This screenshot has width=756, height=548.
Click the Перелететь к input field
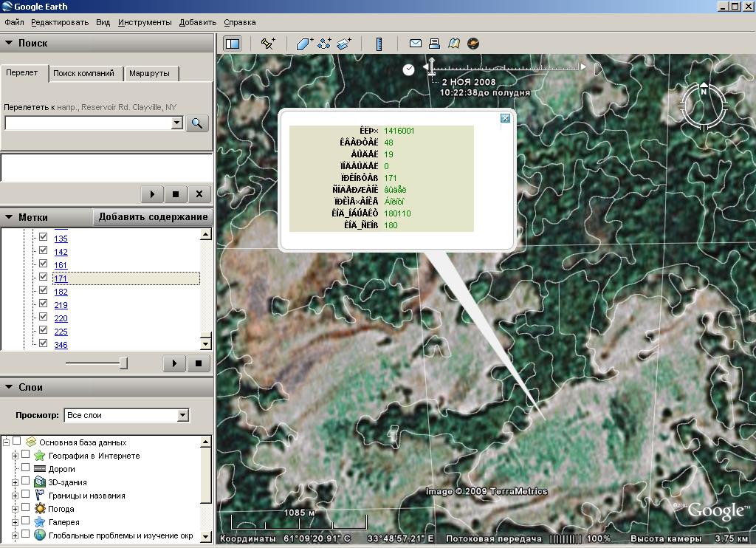[89, 123]
